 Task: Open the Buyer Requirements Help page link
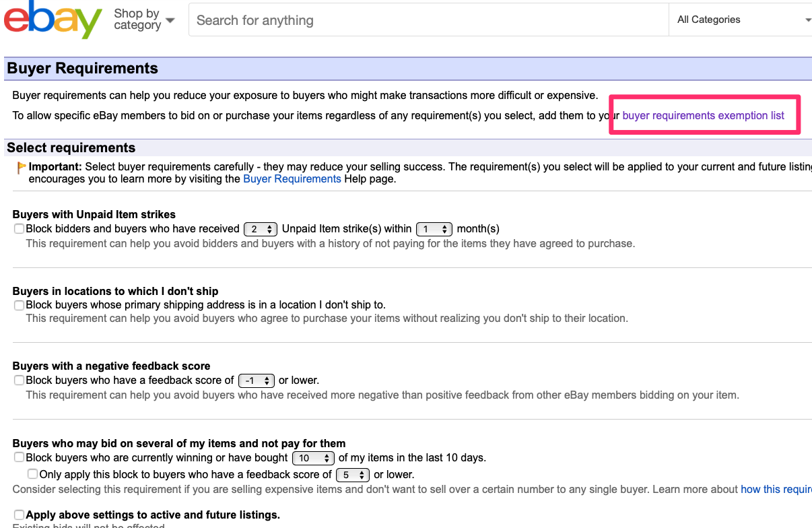[292, 179]
